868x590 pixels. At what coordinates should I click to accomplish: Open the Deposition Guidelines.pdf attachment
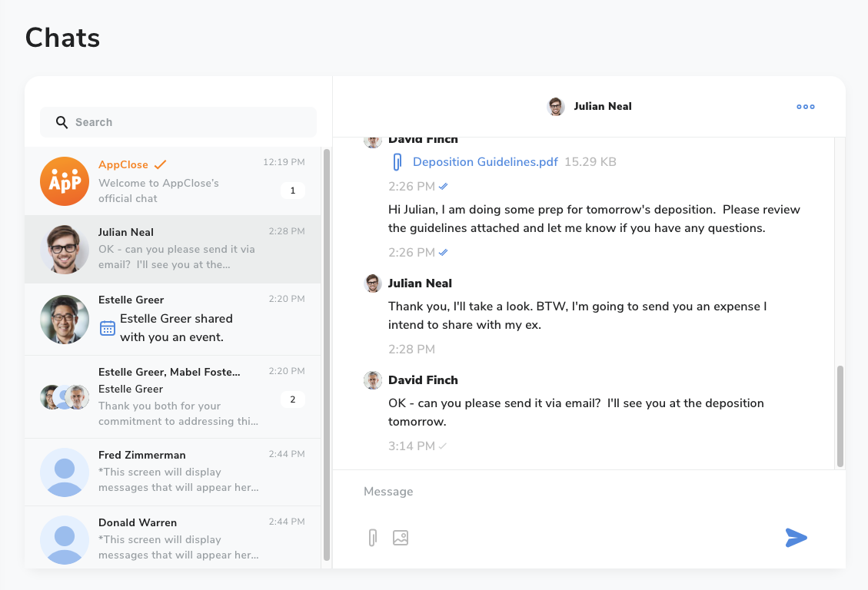click(x=485, y=162)
